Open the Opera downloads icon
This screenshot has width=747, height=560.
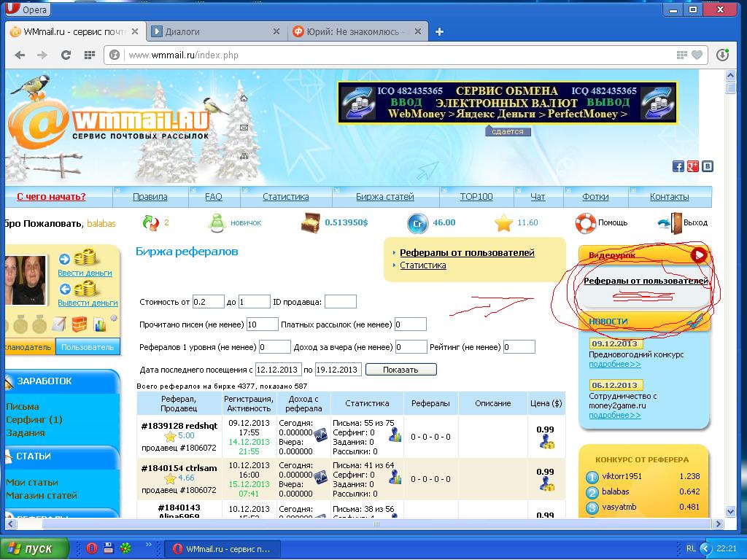pos(723,55)
